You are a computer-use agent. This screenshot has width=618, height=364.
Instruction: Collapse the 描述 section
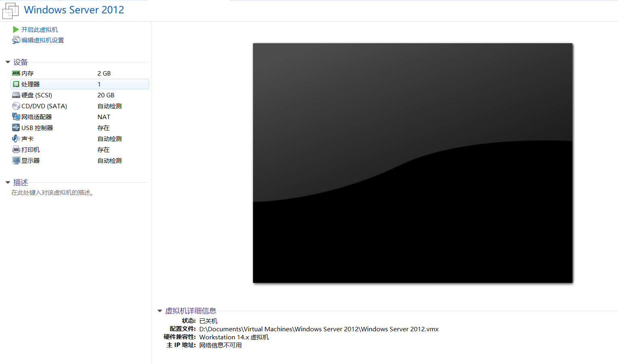pos(8,182)
